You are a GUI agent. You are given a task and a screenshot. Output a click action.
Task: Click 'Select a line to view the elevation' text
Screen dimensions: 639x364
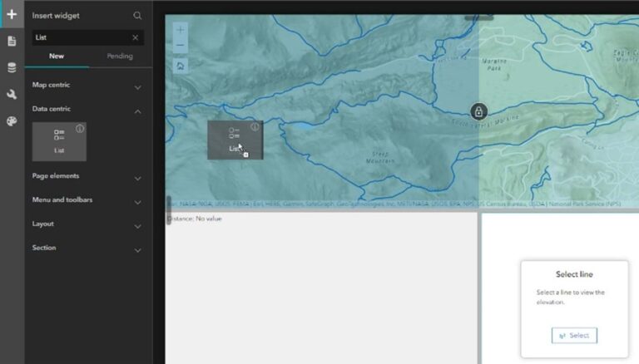[x=571, y=298]
